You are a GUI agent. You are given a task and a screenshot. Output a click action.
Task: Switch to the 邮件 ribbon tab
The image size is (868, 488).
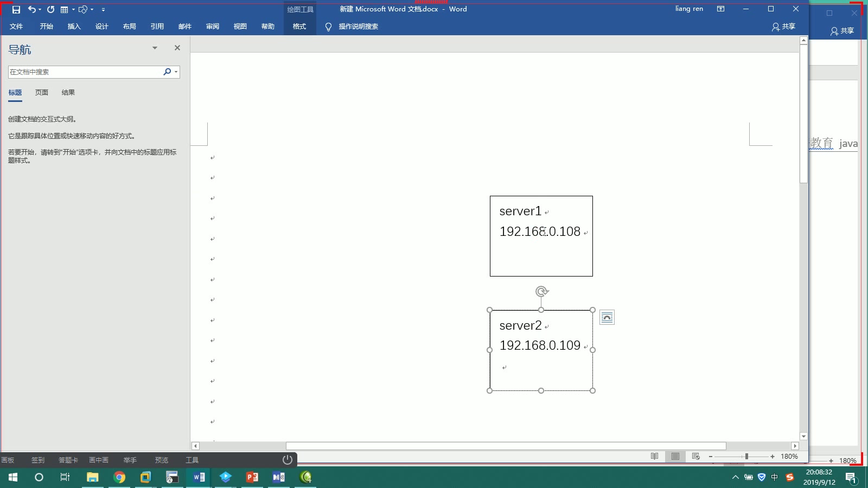[x=185, y=27]
